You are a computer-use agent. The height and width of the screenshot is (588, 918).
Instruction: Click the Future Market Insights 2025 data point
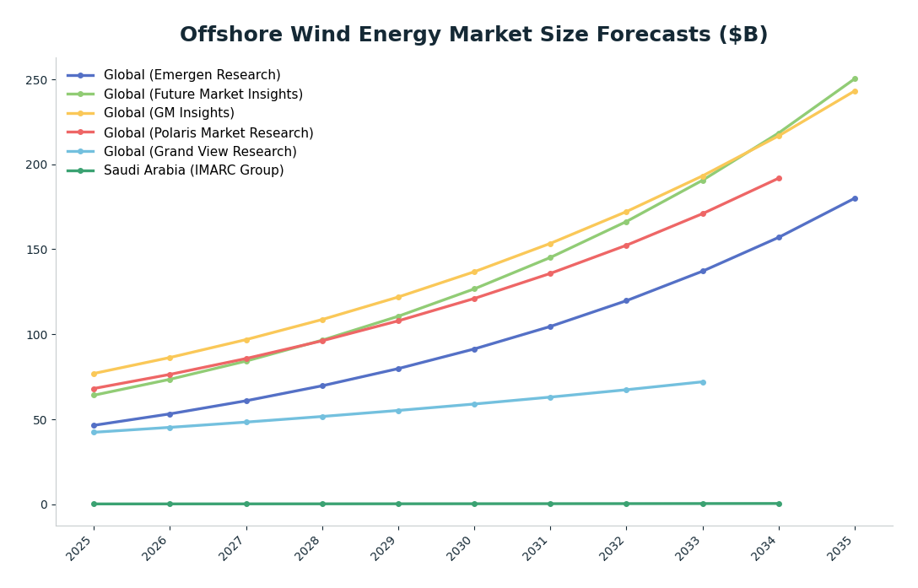(x=94, y=396)
